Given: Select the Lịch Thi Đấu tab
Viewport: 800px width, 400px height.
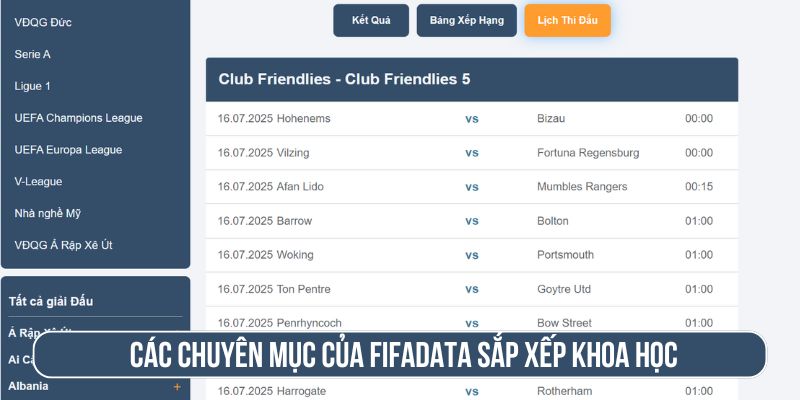Looking at the screenshot, I should point(567,20).
